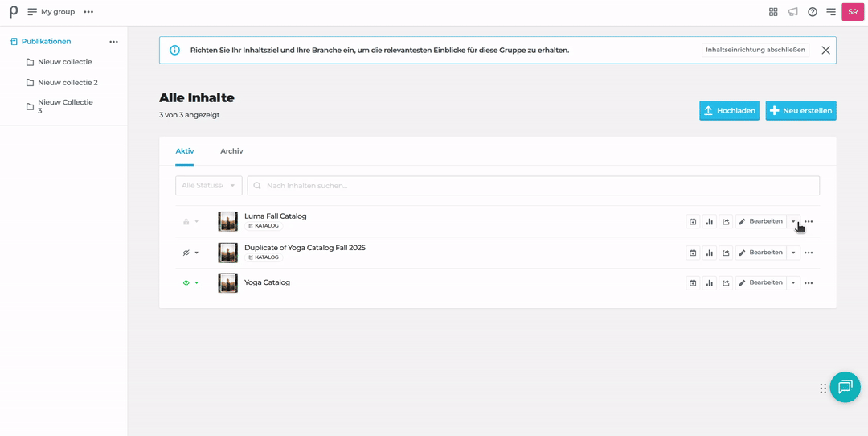The image size is (868, 436).
Task: Select Nieuw collectie 2 in sidebar
Action: (x=68, y=83)
